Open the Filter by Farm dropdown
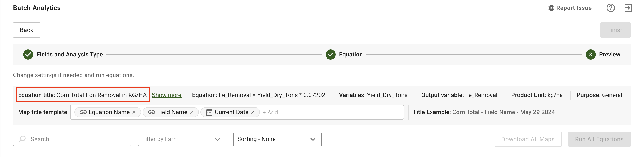 [182, 139]
